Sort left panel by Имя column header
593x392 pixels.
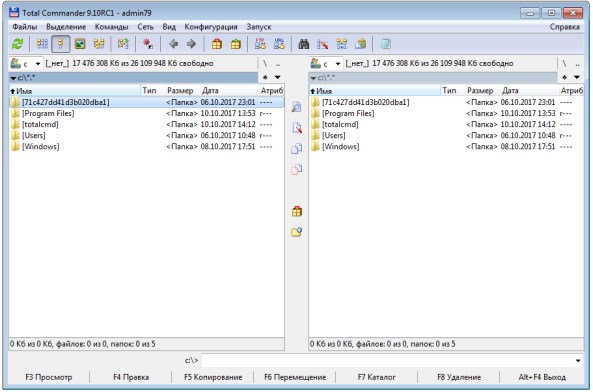coord(75,91)
